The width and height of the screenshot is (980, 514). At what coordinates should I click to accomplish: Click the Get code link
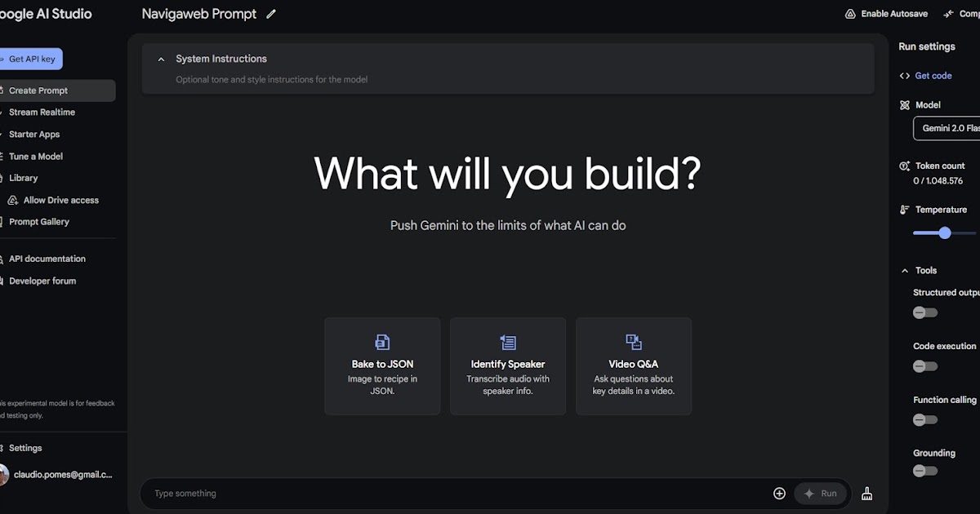coord(933,76)
